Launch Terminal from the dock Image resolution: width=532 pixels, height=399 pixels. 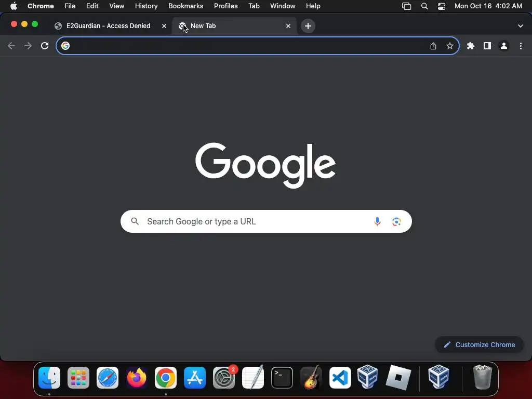282,378
